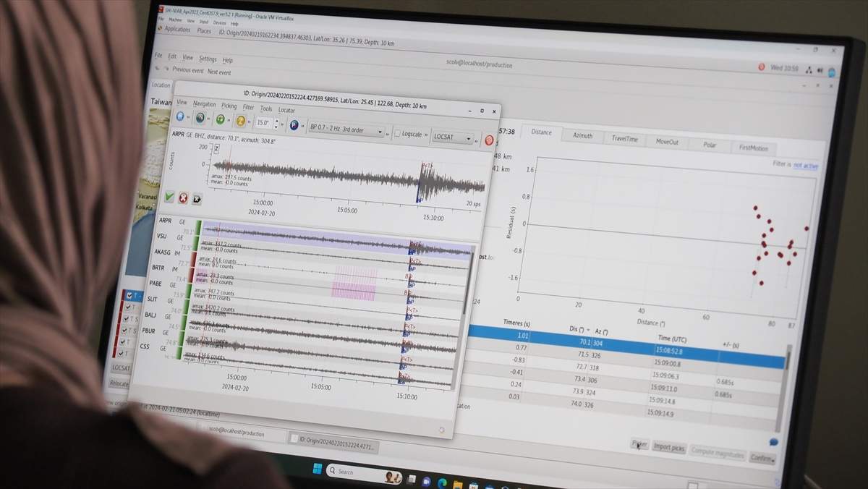Select the Location tab in scolv window
Image resolution: width=868 pixels, height=489 pixels.
(x=161, y=85)
